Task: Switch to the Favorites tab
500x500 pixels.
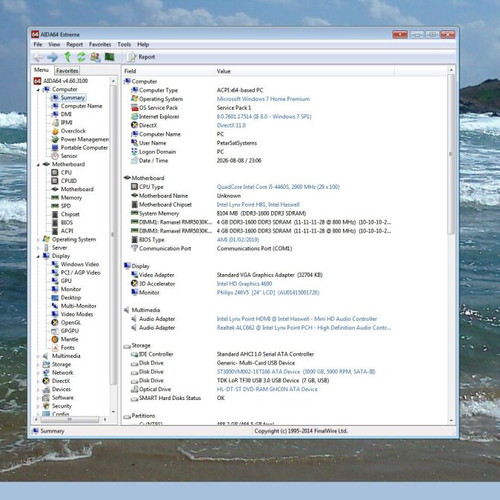Action: pyautogui.click(x=67, y=71)
